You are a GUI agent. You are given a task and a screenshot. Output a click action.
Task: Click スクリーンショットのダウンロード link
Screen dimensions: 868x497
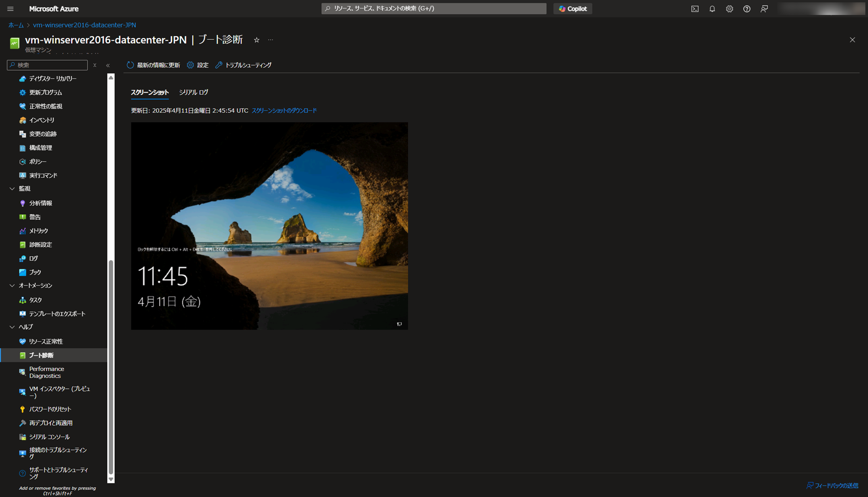pos(284,111)
